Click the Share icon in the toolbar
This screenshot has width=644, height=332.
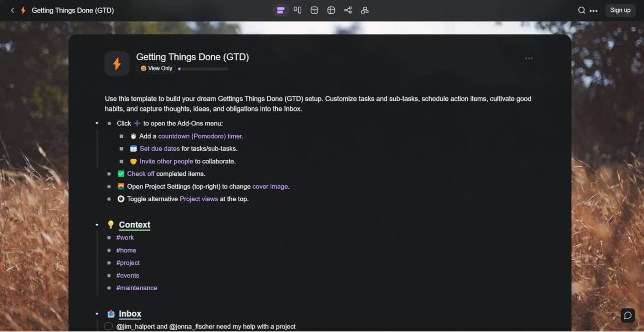coord(348,10)
